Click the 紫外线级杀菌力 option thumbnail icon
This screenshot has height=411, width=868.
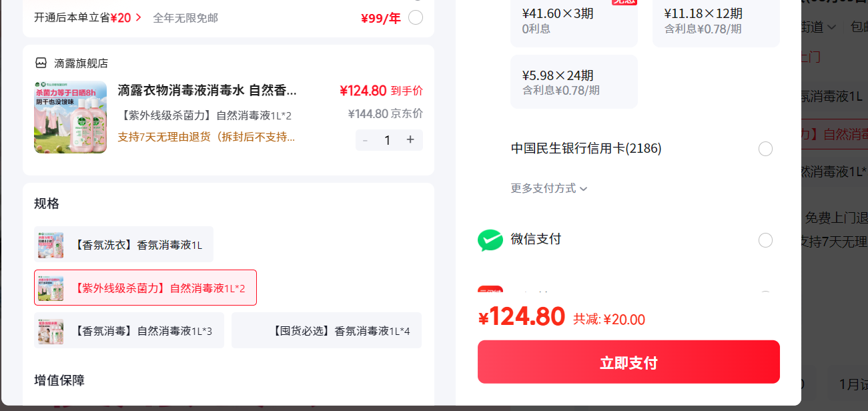[51, 288]
